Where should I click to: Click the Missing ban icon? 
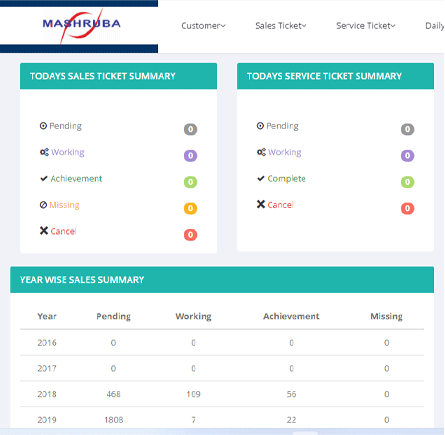click(x=43, y=205)
